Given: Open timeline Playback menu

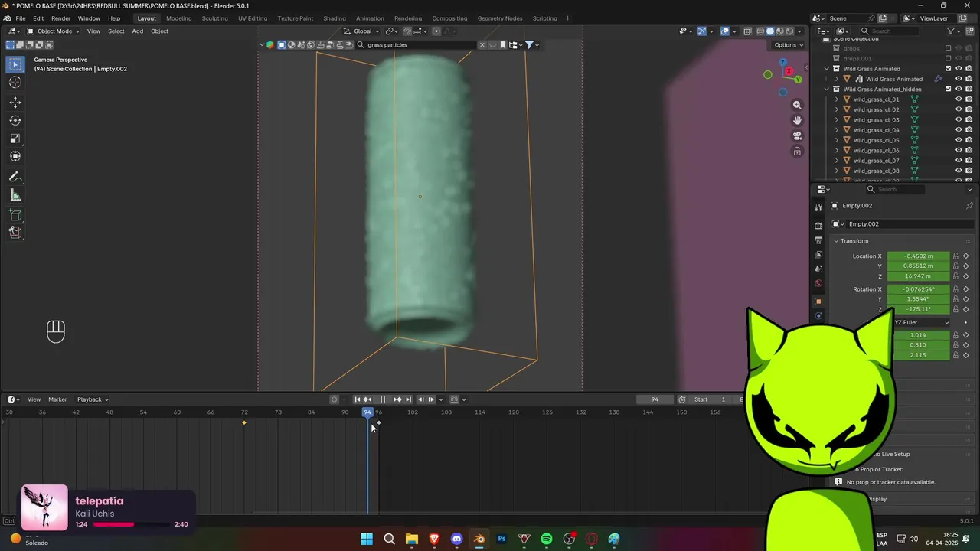Looking at the screenshot, I should [x=92, y=399].
